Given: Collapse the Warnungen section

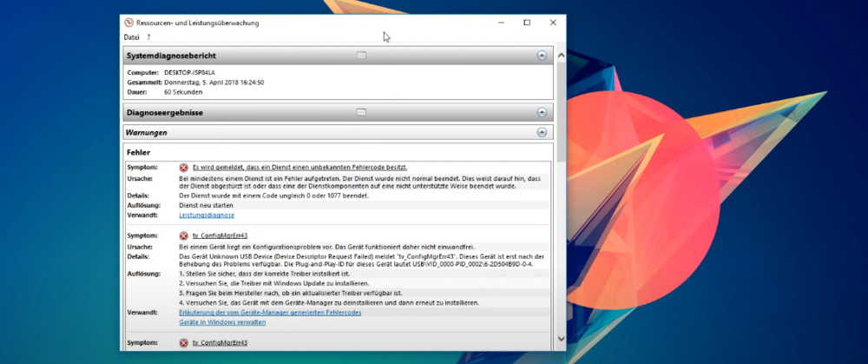Looking at the screenshot, I should pyautogui.click(x=542, y=133).
